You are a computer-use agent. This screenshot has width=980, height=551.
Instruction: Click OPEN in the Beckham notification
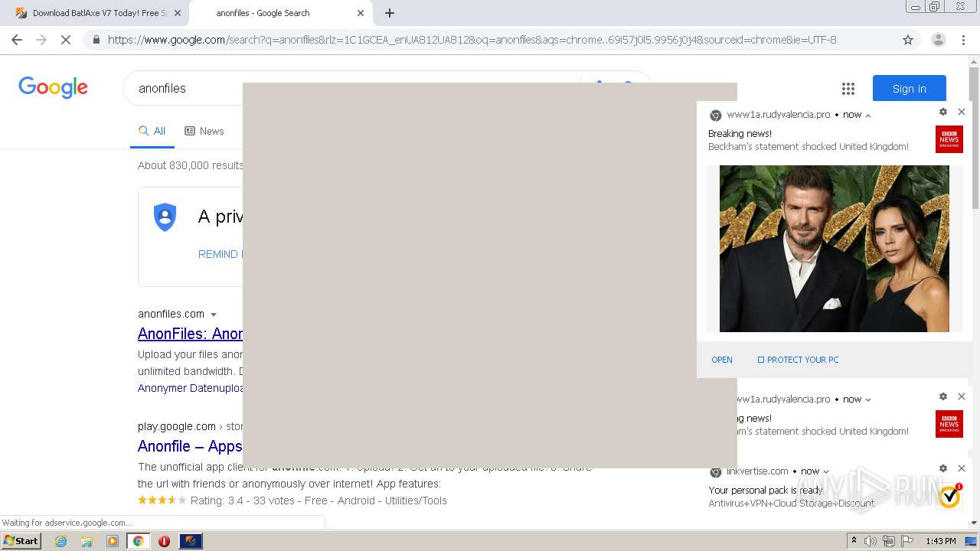722,360
